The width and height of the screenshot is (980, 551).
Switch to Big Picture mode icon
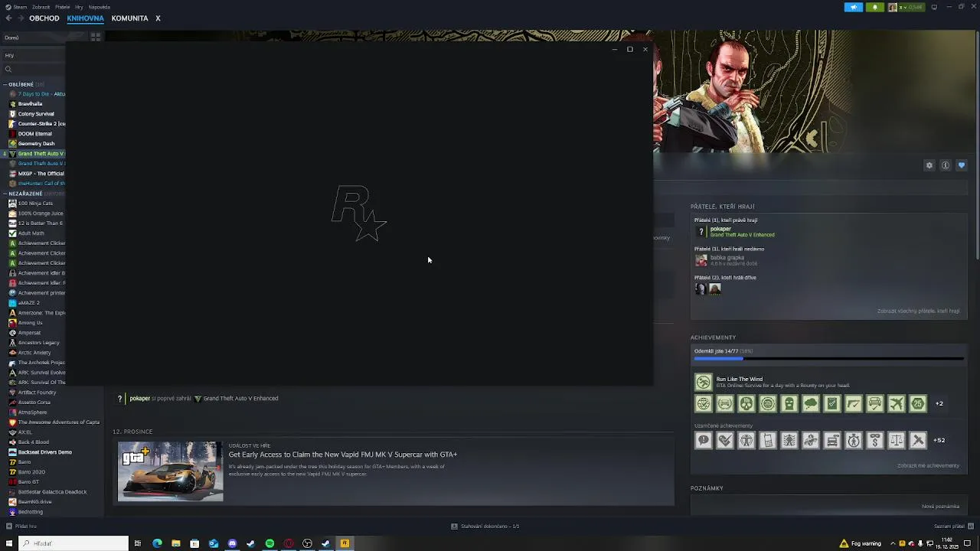pyautogui.click(x=934, y=7)
